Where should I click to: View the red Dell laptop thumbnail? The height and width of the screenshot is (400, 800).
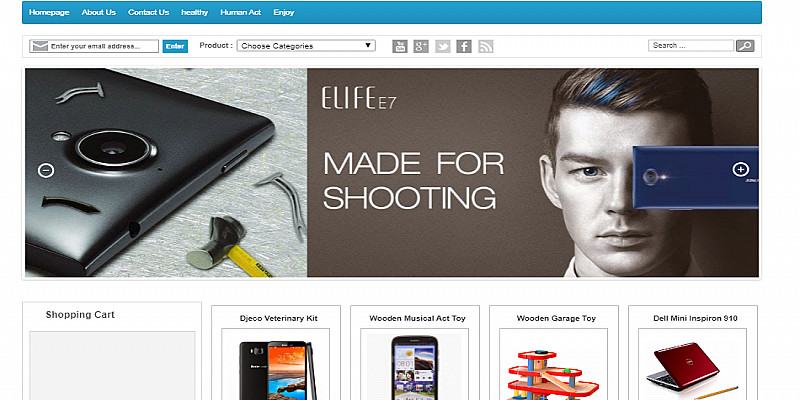click(692, 364)
